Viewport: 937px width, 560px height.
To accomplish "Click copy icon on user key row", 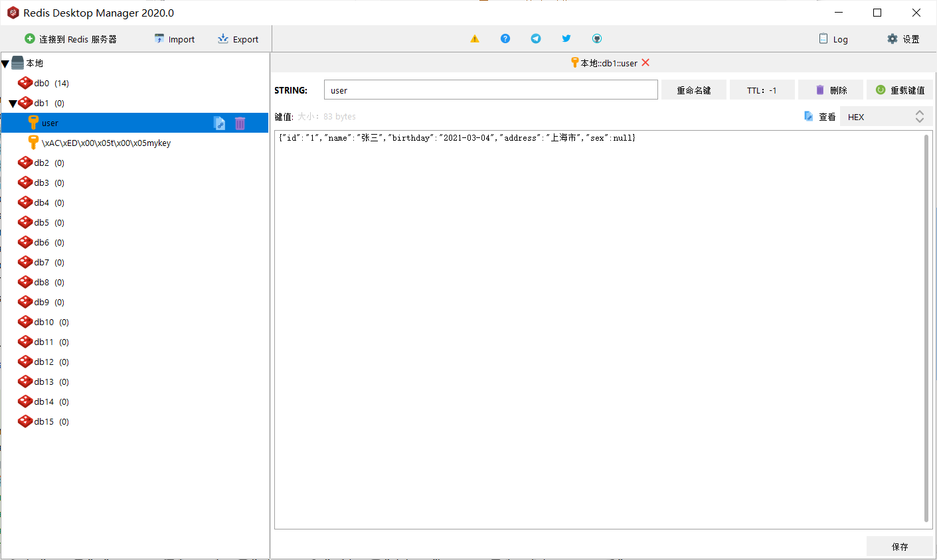I will click(x=219, y=123).
